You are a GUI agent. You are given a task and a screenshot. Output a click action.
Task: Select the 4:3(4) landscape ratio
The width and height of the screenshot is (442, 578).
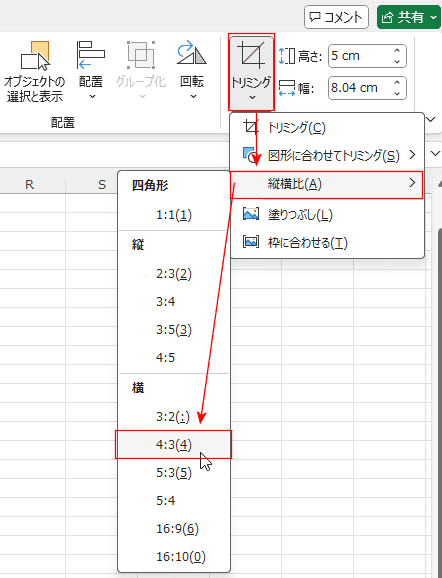click(x=174, y=445)
